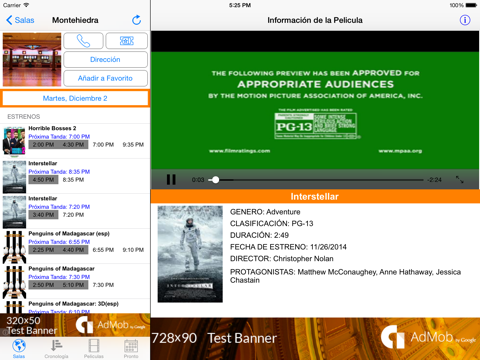
Task: Choose the 9:10 PM Penguins showtime
Action: (133, 250)
